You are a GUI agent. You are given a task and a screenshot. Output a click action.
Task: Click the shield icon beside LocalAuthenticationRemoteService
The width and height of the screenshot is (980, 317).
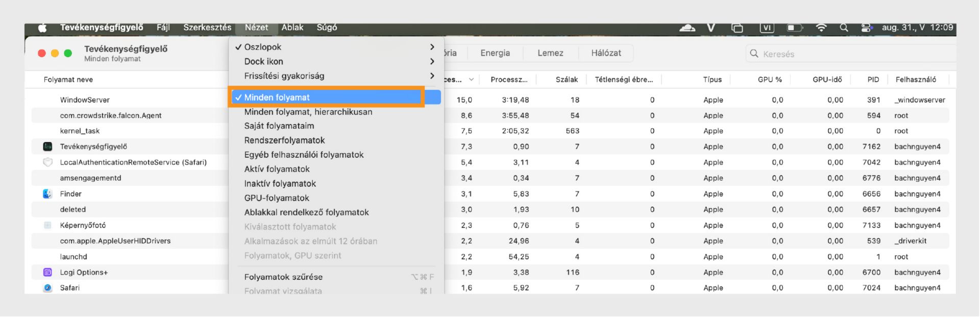pos(47,162)
